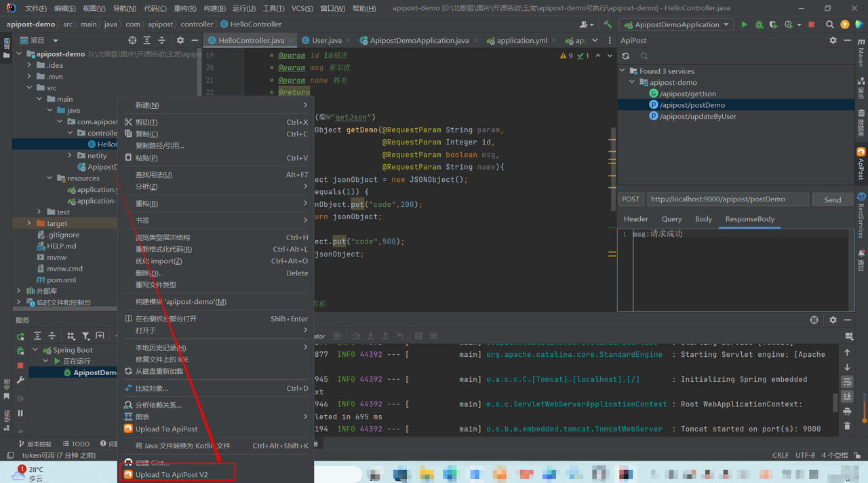
Task: Open the run configuration dropdown ApipostDemoApplication
Action: [677, 24]
